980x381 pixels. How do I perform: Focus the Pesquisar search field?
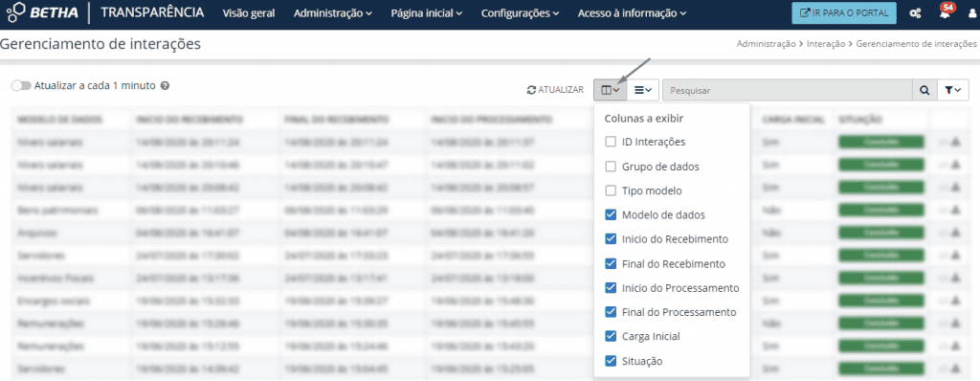(787, 90)
